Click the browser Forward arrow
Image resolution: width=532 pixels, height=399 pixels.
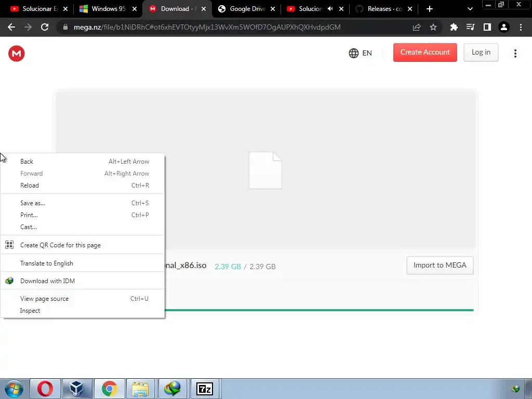point(28,27)
